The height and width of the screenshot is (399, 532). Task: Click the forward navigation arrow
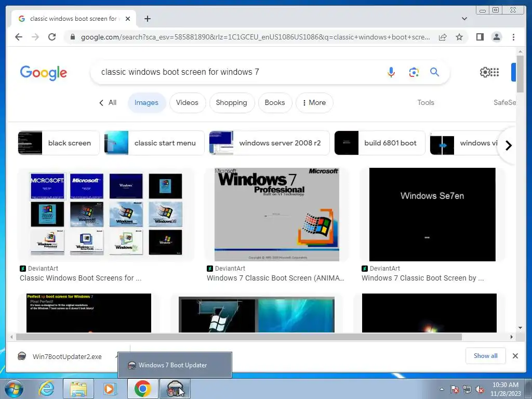point(35,37)
